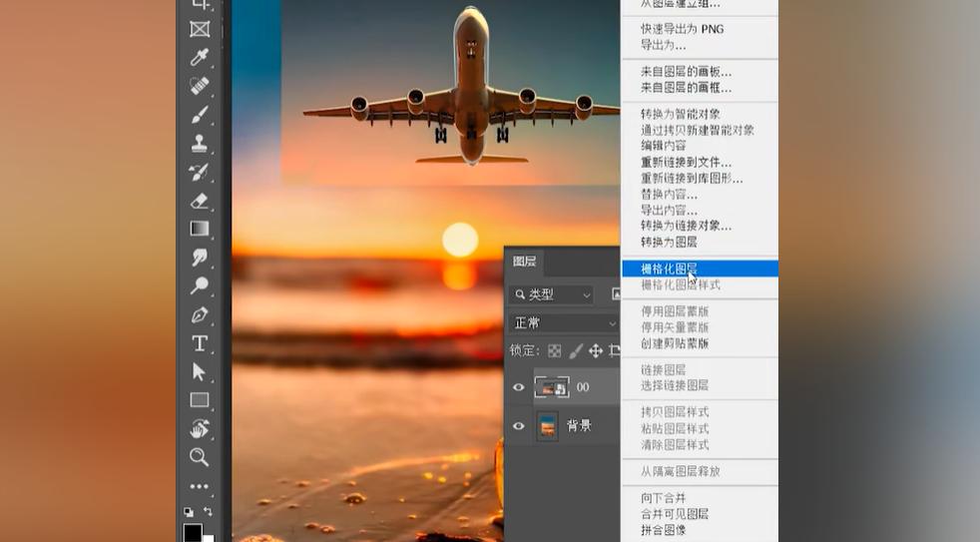
Task: Choose 快速导出为 PNG from the menu
Action: (x=682, y=29)
